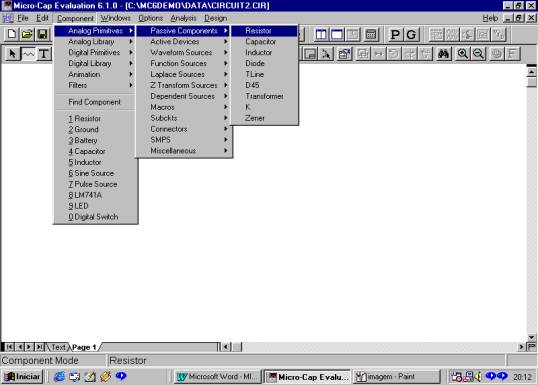
Task: Toggle the G grid text button
Action: (411, 34)
